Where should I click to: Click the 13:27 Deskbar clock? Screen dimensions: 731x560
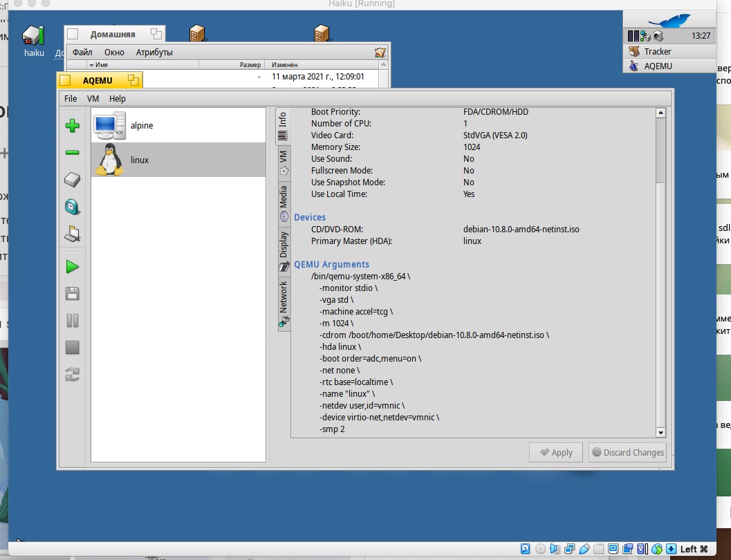[x=701, y=36]
